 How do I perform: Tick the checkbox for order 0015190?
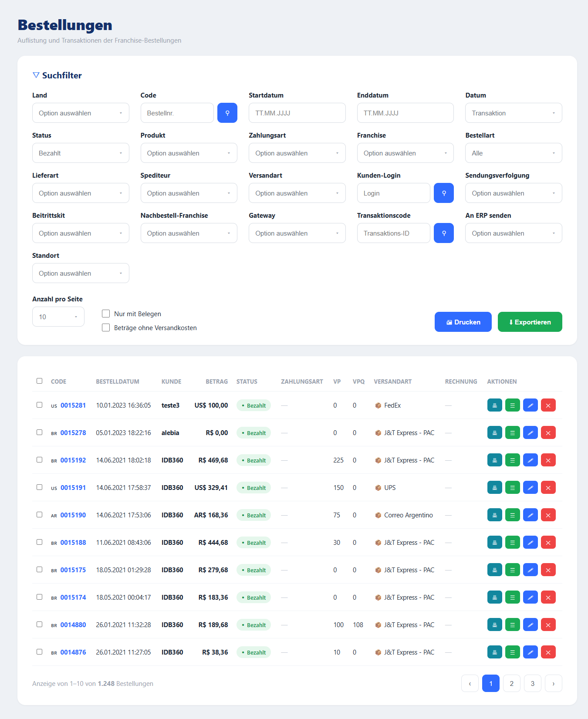(x=40, y=515)
